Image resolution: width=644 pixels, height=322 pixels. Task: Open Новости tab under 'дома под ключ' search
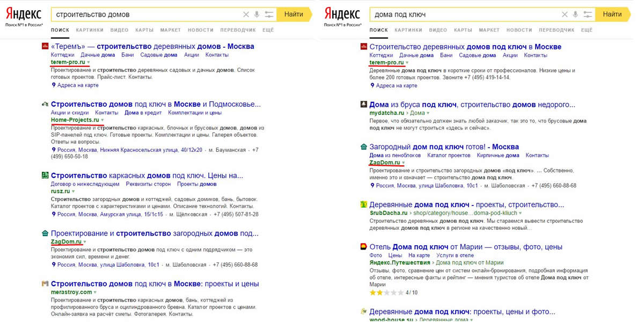click(519, 30)
